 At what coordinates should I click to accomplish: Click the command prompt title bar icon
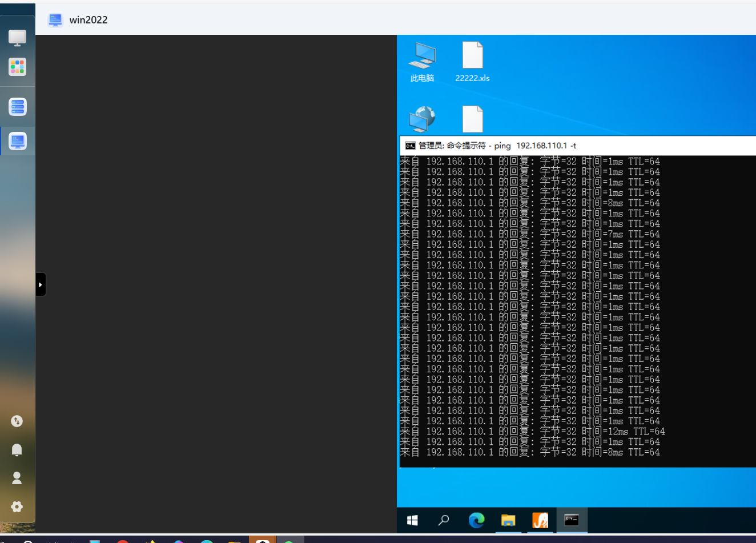click(410, 146)
